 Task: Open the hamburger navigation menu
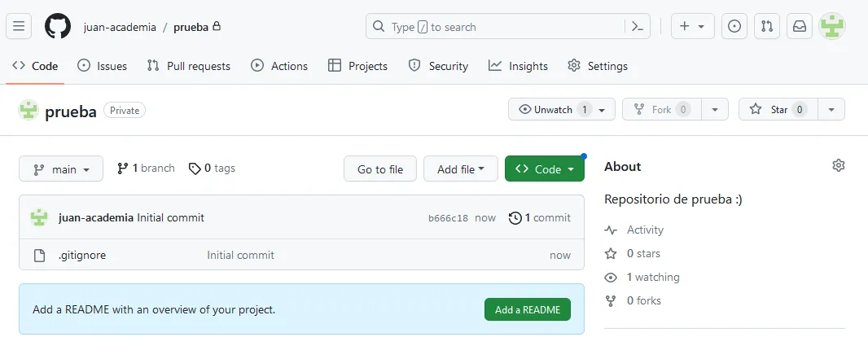tap(19, 26)
